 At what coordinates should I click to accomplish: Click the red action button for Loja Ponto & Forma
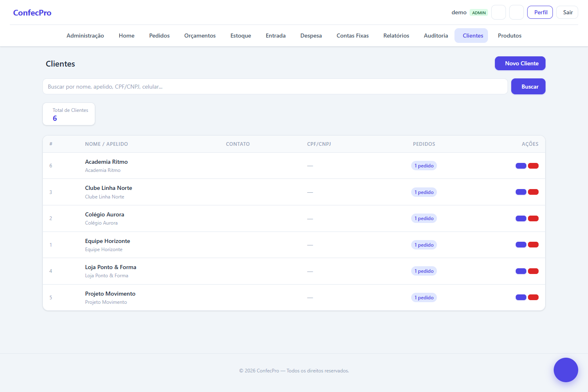[533, 271]
